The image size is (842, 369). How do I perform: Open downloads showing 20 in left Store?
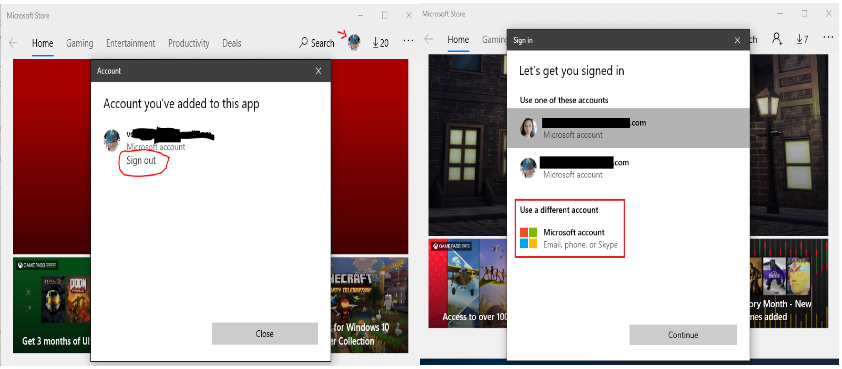pos(380,43)
